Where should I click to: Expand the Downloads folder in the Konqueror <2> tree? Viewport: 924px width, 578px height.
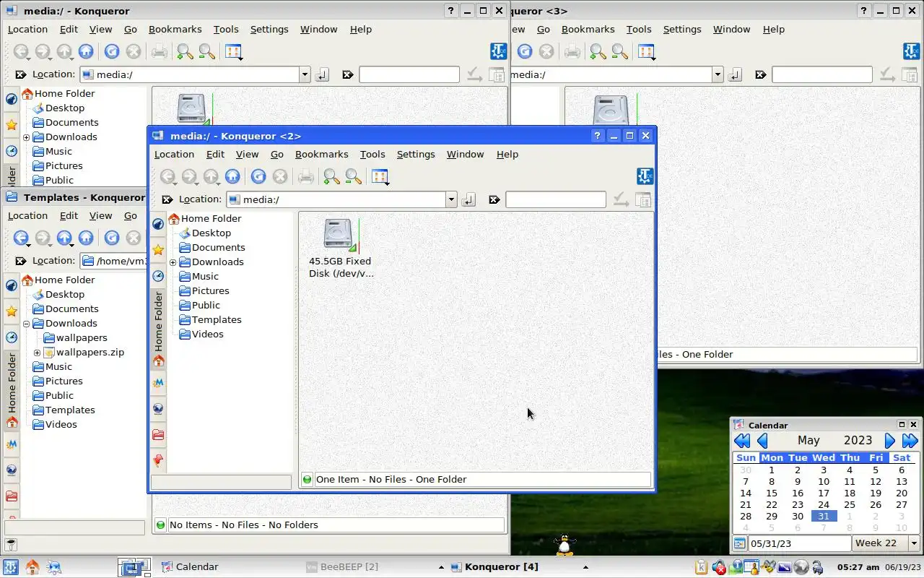pyautogui.click(x=173, y=262)
